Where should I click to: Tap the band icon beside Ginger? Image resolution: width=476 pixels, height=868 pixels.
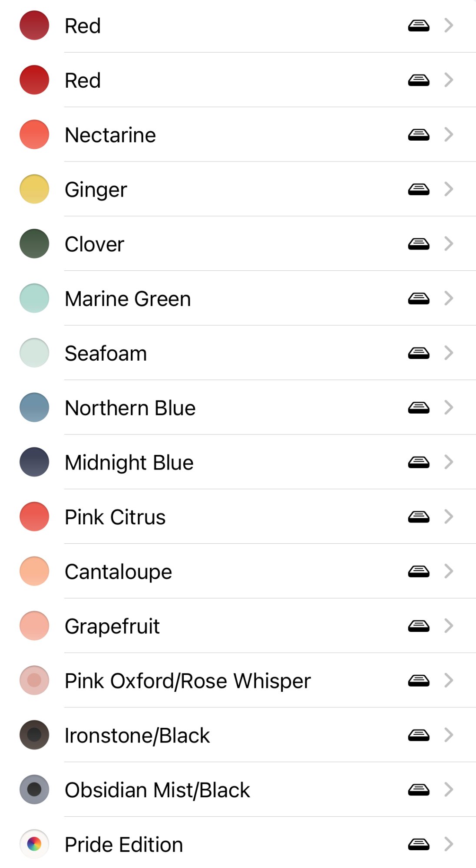419,189
